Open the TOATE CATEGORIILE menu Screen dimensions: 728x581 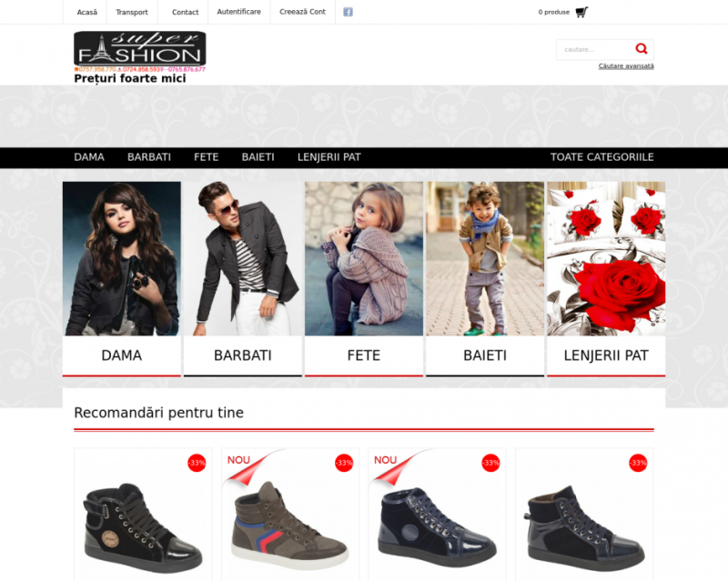(602, 157)
